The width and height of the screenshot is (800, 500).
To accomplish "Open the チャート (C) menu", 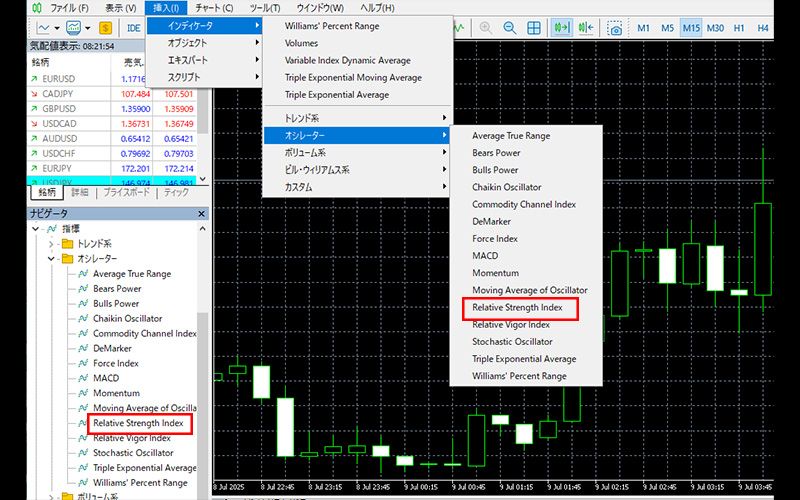I will click(x=215, y=8).
